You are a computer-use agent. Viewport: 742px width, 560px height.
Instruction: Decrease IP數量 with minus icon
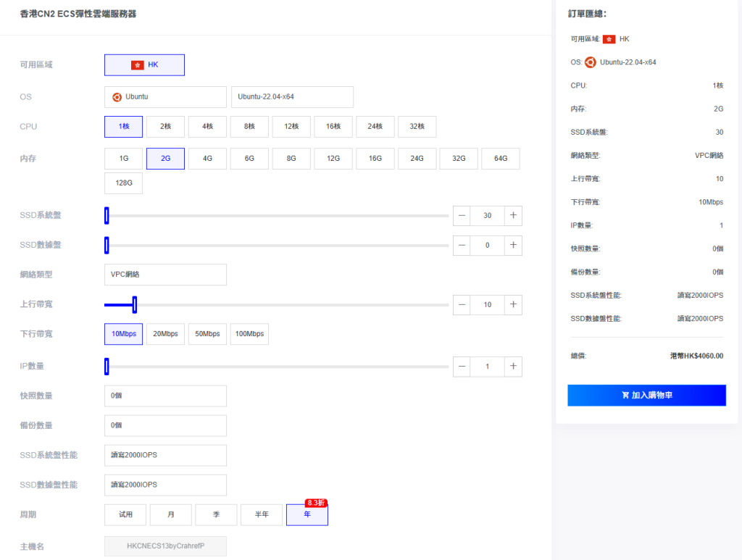tap(462, 367)
